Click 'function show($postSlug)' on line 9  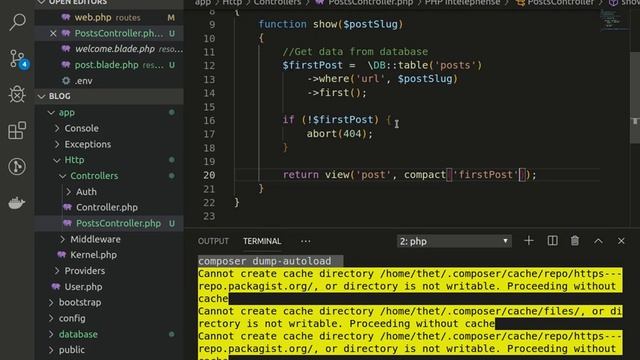tap(331, 24)
